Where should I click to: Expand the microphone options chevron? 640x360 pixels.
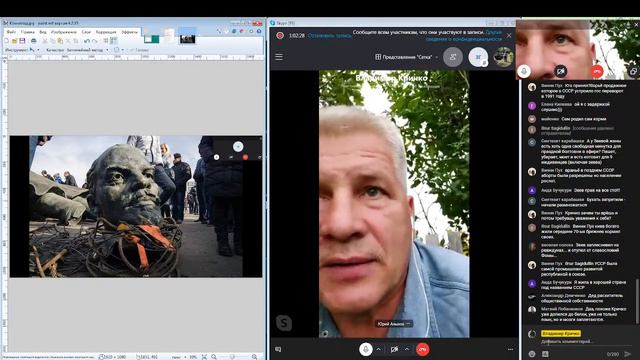pos(378,349)
